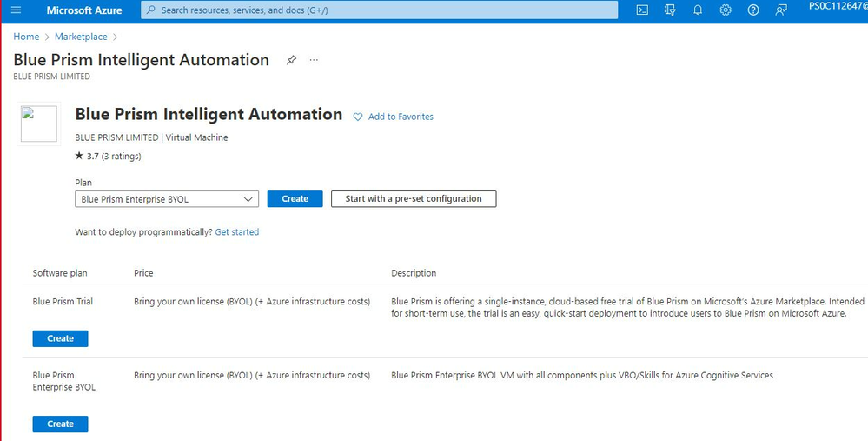Open the Azure portal hamburger menu
Image resolution: width=868 pixels, height=441 pixels.
click(x=16, y=10)
